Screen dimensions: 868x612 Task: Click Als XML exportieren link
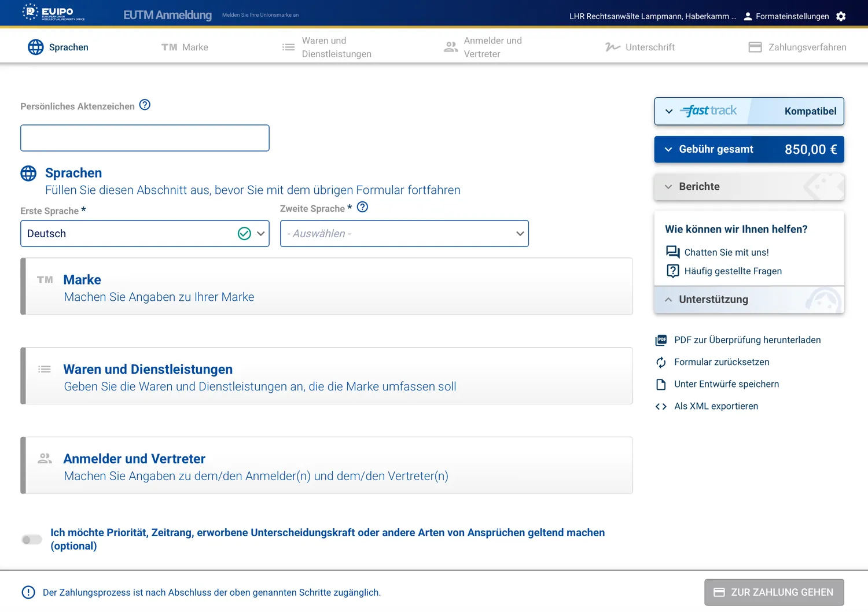(x=716, y=406)
